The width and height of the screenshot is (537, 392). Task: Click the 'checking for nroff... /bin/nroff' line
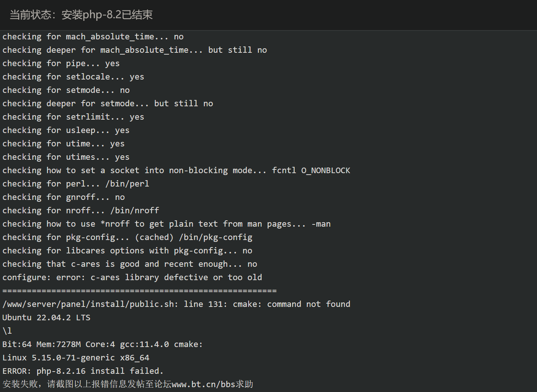click(81, 211)
